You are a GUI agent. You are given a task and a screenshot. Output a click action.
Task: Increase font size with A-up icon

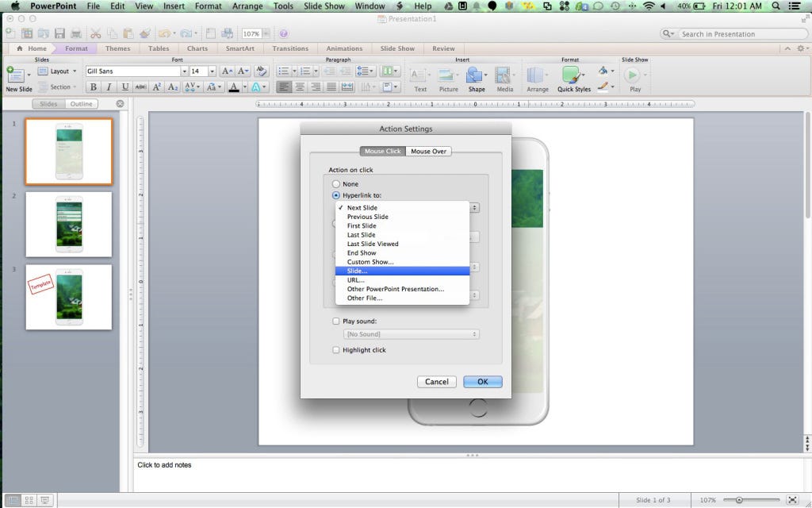tap(227, 71)
